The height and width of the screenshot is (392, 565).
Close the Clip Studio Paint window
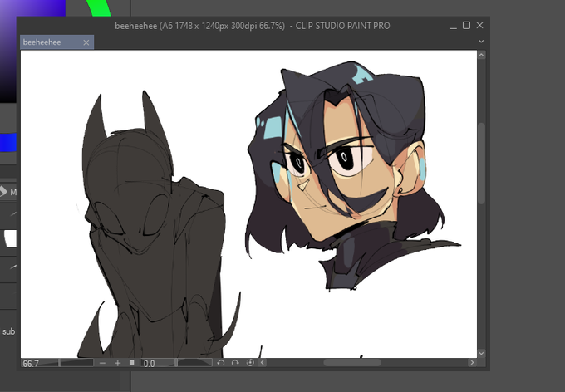coord(480,25)
